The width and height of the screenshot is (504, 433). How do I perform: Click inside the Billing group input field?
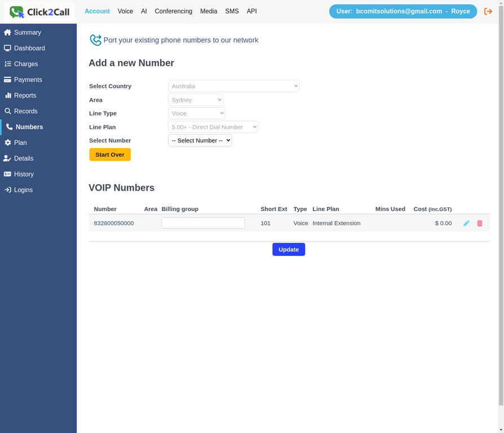[202, 223]
